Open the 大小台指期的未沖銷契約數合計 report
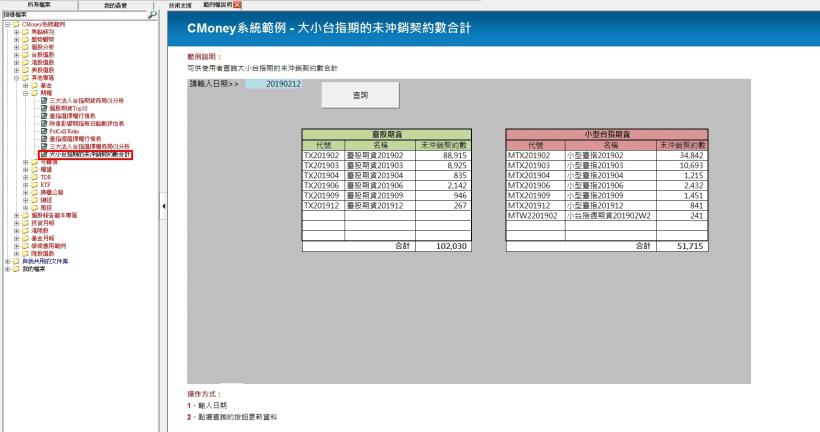Image resolution: width=820 pixels, height=432 pixels. click(x=90, y=155)
